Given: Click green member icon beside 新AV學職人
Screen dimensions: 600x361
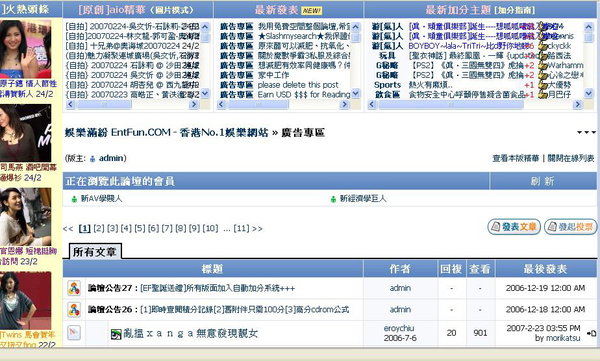Looking at the screenshot, I should pyautogui.click(x=74, y=199).
